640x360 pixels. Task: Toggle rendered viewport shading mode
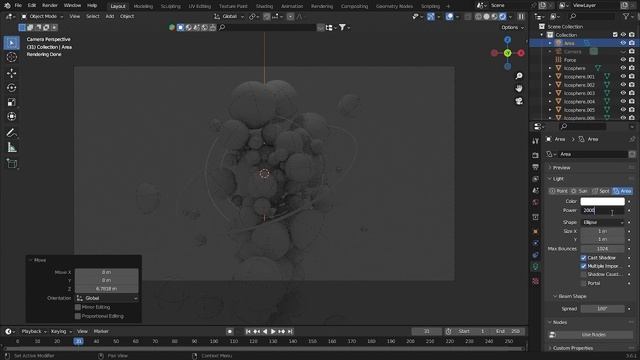click(502, 16)
